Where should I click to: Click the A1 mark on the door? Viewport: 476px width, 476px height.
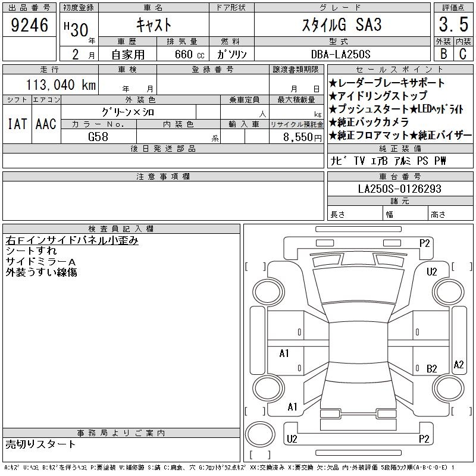pyautogui.click(x=284, y=353)
